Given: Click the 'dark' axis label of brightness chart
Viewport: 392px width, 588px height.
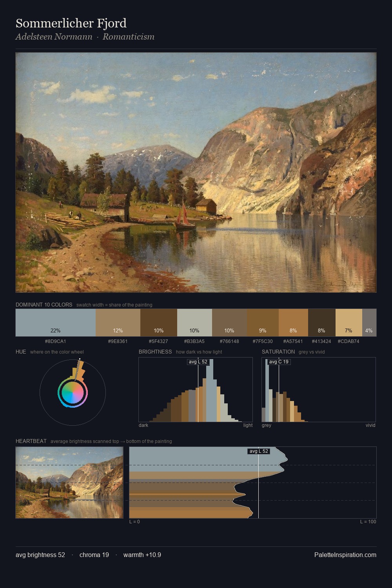Looking at the screenshot, I should click(x=143, y=425).
